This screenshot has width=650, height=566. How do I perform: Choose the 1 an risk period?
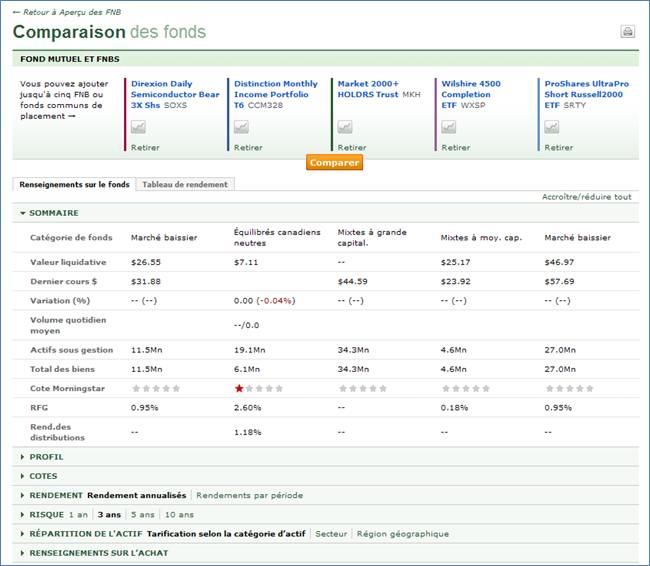coord(78,515)
